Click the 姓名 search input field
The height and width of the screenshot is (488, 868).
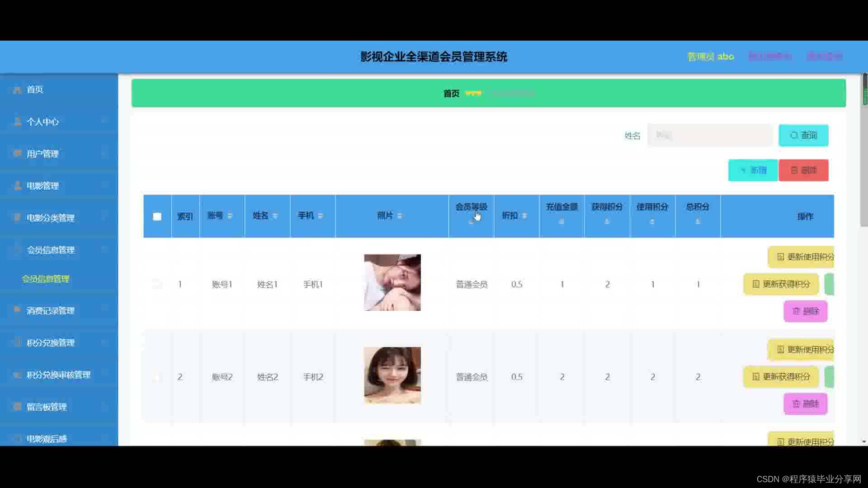[x=710, y=135]
